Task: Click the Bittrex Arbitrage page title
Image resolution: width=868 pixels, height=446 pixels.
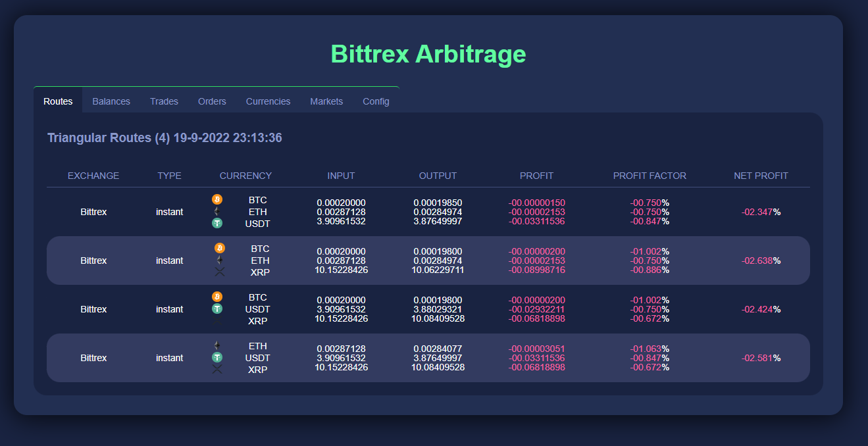Action: [x=428, y=54]
